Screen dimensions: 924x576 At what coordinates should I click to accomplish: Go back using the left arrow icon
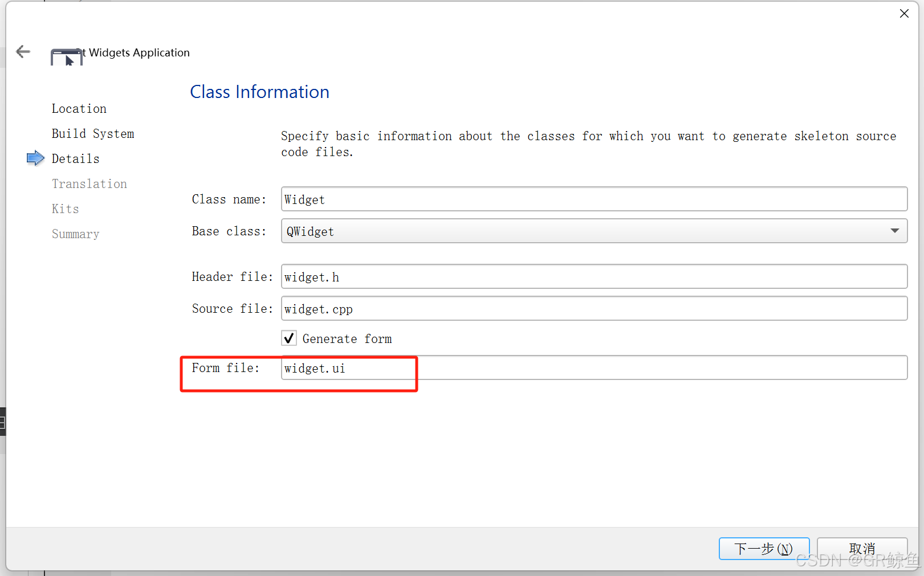click(23, 52)
